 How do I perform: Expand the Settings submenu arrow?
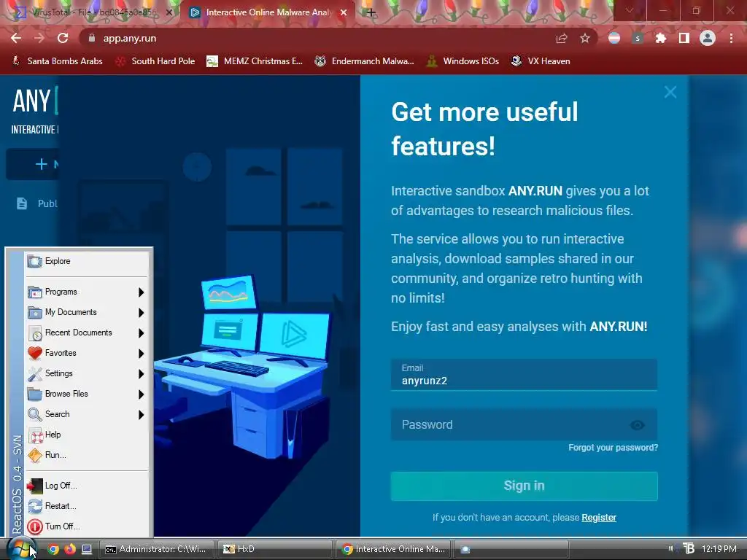[141, 374]
